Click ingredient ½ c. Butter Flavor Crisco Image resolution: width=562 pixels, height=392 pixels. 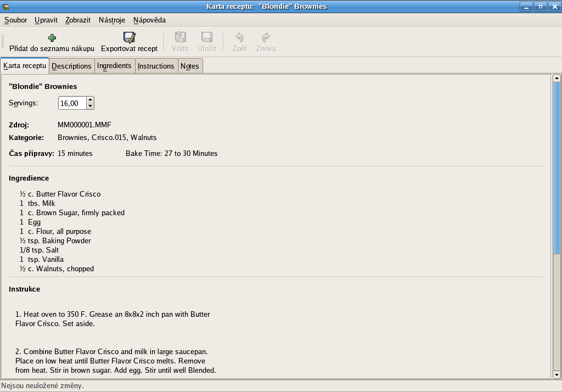coord(60,194)
